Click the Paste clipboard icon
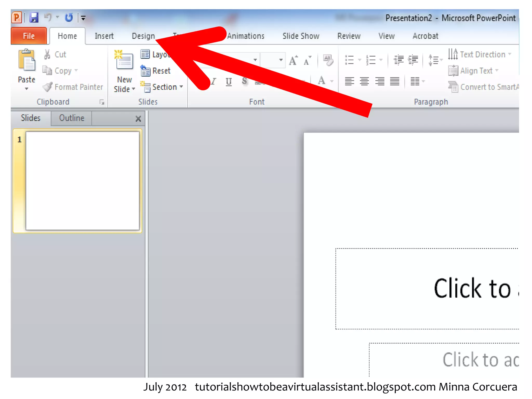Image resolution: width=532 pixels, height=399 pixels. click(x=26, y=61)
